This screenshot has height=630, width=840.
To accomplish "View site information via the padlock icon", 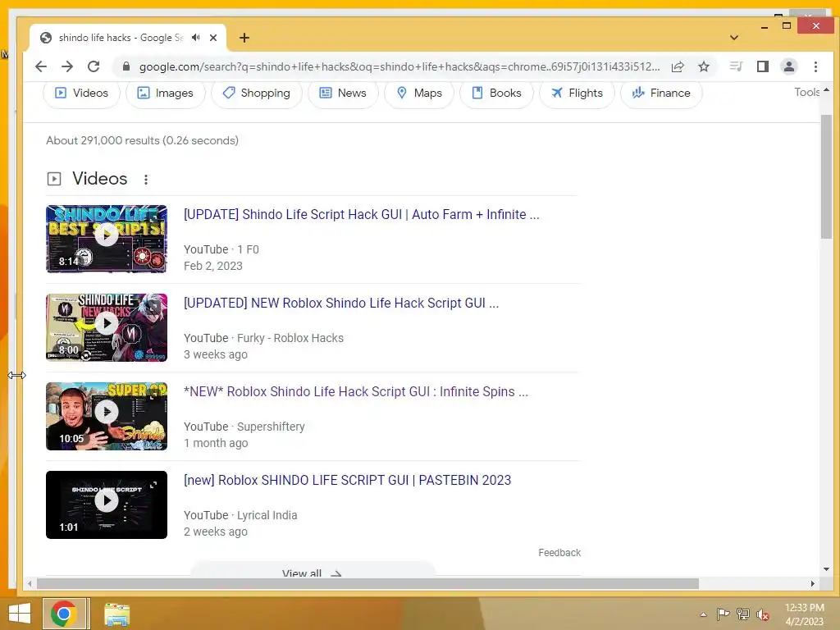I will point(126,66).
